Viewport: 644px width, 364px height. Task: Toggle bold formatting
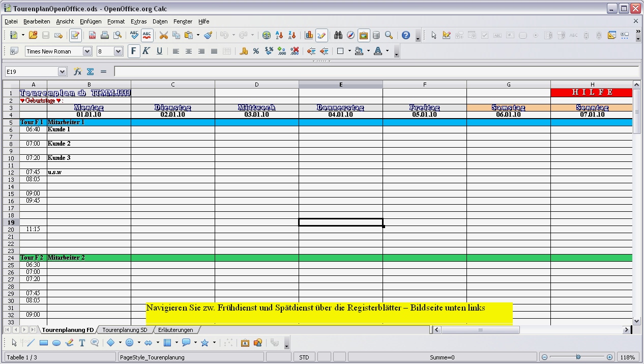pyautogui.click(x=134, y=51)
